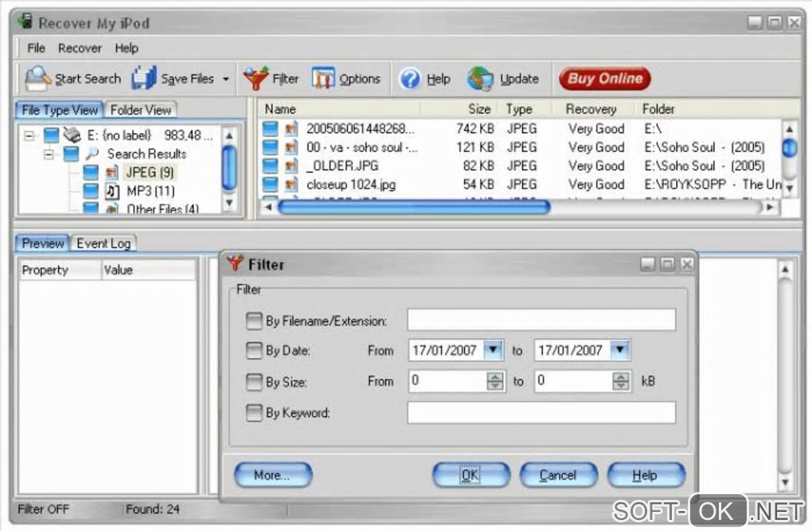The height and width of the screenshot is (531, 812).
Task: Click the Filename/Extension text field
Action: pos(541,320)
